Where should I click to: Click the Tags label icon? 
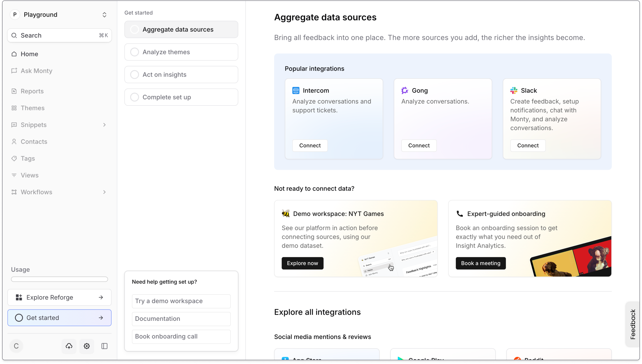click(x=14, y=158)
